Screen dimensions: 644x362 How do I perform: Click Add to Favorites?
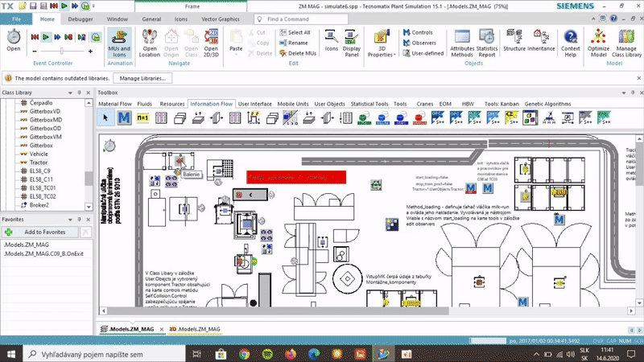tap(39, 232)
